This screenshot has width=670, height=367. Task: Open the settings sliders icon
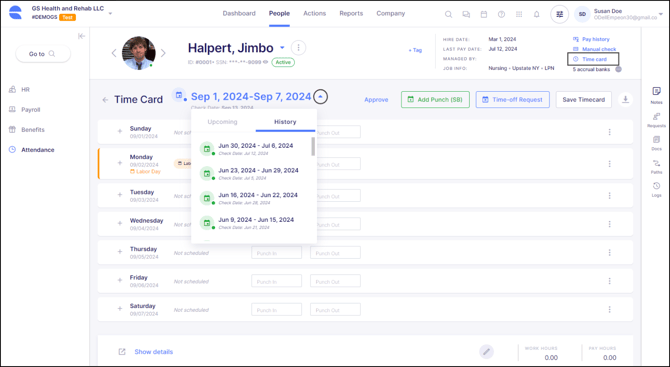click(559, 14)
